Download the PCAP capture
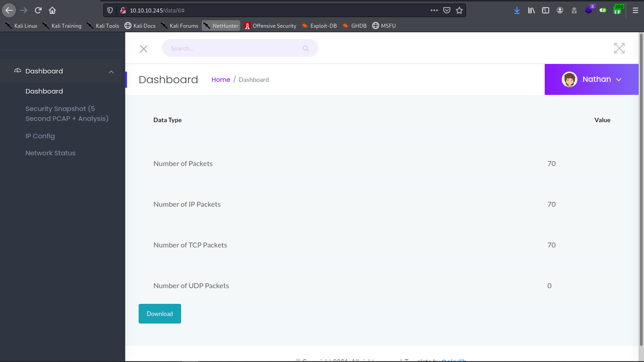 [160, 314]
